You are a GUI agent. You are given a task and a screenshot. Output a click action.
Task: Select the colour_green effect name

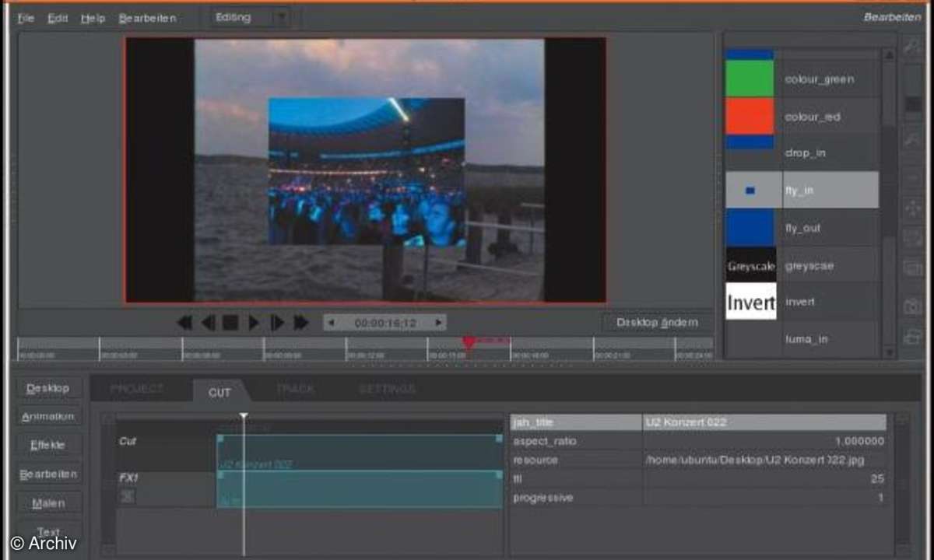[819, 79]
